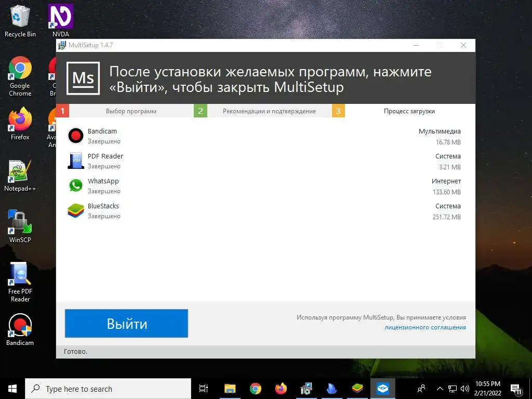The height and width of the screenshot is (399, 532).
Task: Open лицензионного соглашения link
Action: (x=425, y=327)
